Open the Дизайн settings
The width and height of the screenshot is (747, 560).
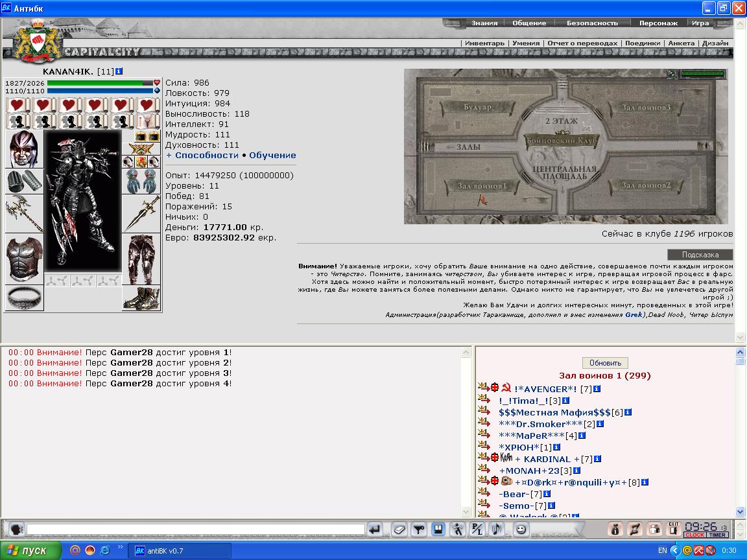[715, 43]
